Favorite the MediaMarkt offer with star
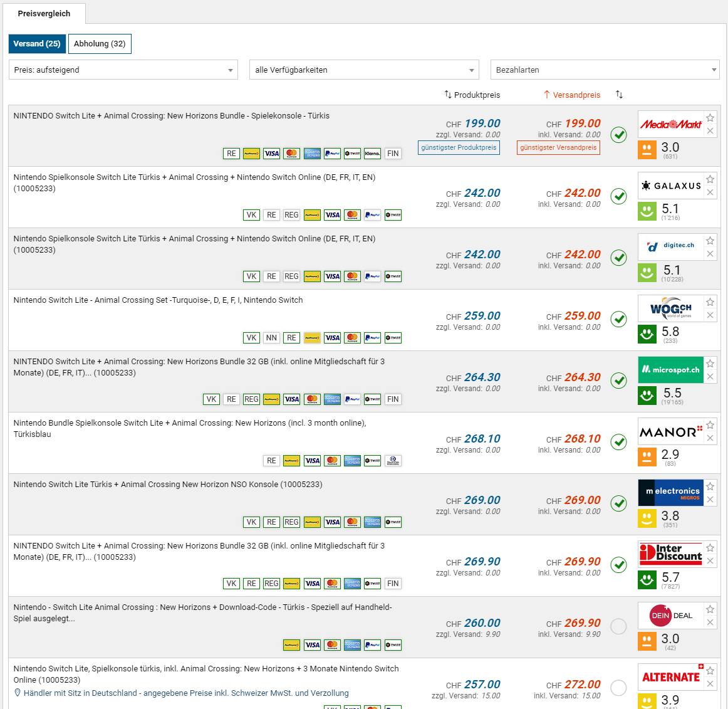The width and height of the screenshot is (728, 709). click(710, 118)
